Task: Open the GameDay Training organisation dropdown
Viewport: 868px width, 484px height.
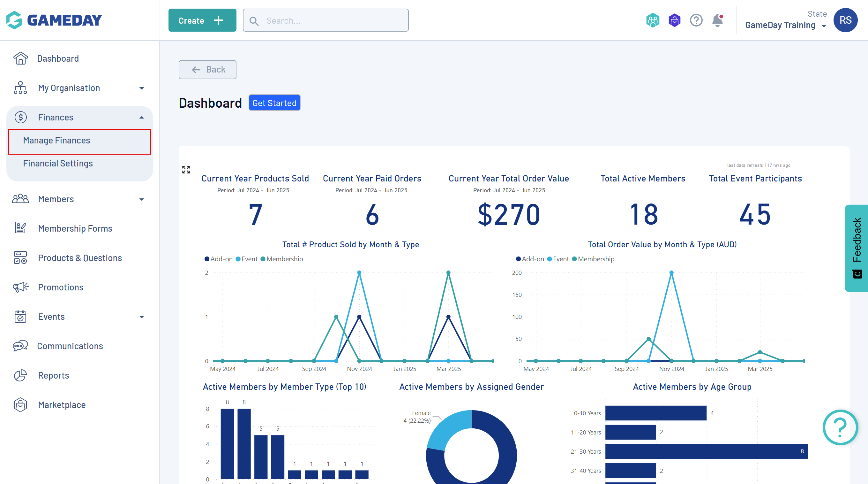Action: tap(785, 25)
